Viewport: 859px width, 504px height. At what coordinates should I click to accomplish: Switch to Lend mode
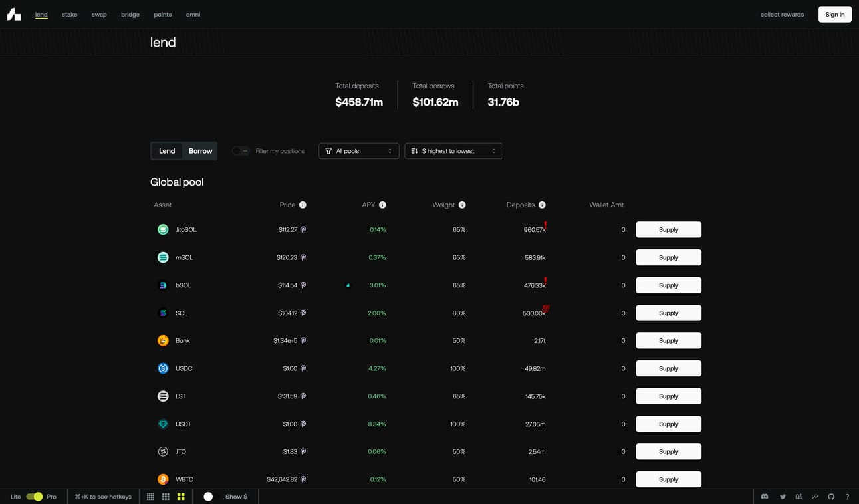[x=167, y=151]
